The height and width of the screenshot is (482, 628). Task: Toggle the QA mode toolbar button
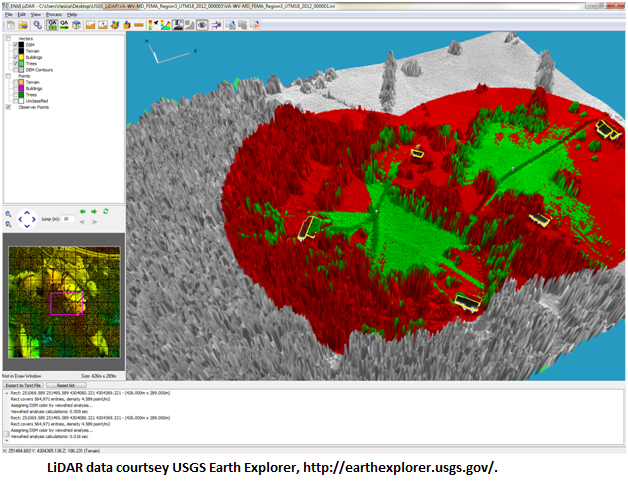52,25
